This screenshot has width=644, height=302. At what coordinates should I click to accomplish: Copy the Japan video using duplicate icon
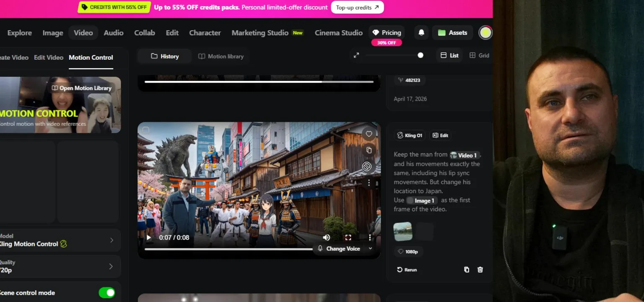(x=369, y=150)
